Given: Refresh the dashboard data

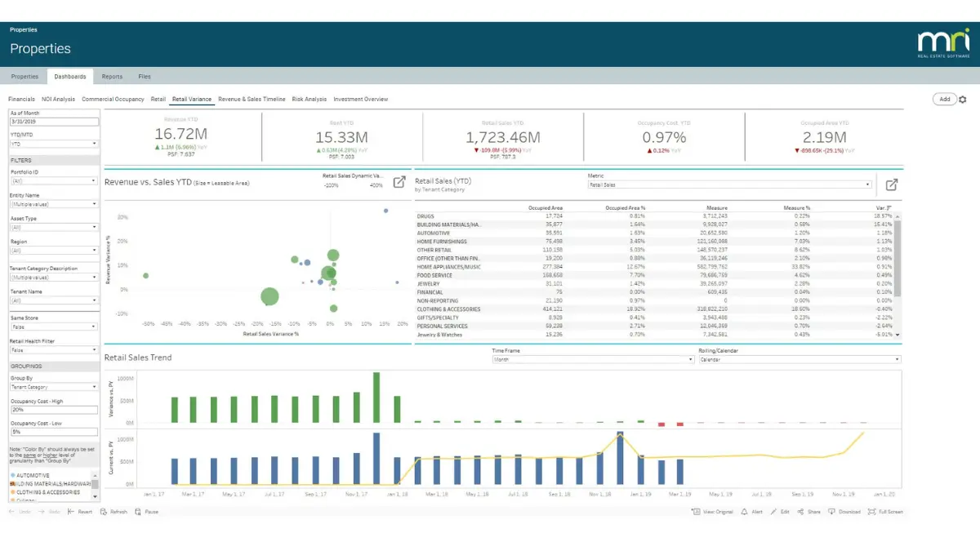Looking at the screenshot, I should pyautogui.click(x=114, y=512).
